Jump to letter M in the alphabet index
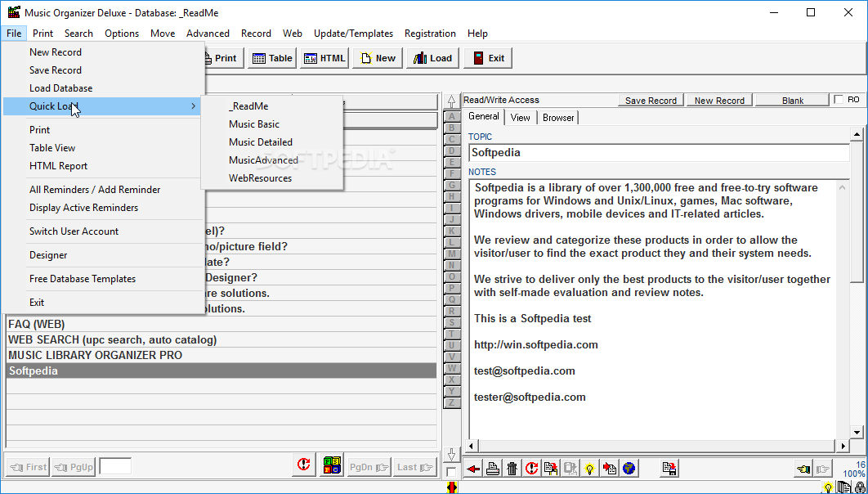The height and width of the screenshot is (494, 868). (x=452, y=254)
